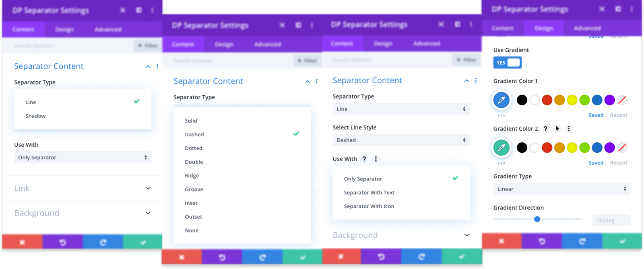Click the help question mark beside Gradient Color 2
Viewport: 644px width, 269px height.
(x=545, y=129)
